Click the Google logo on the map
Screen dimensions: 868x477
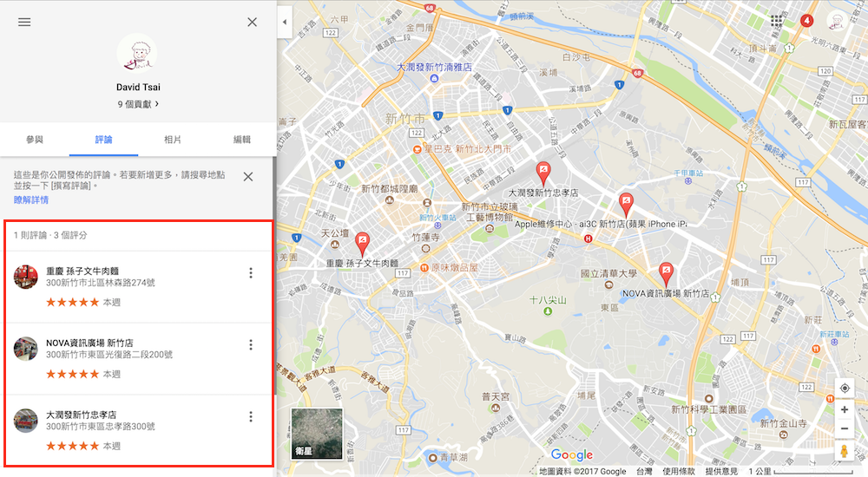(572, 454)
